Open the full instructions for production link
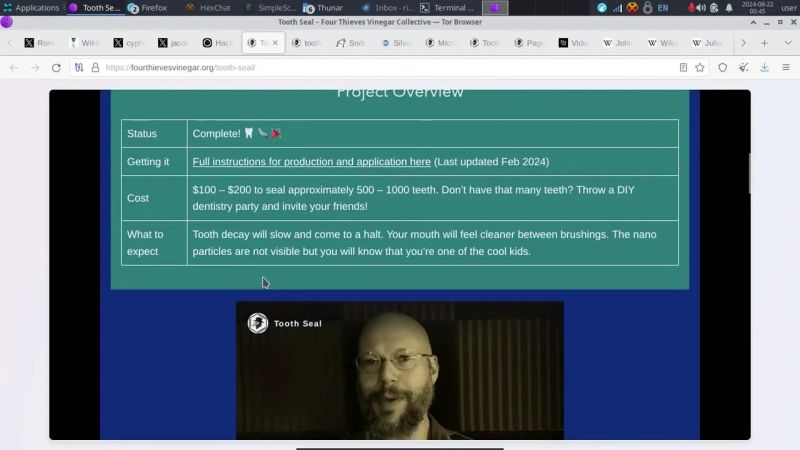 click(312, 162)
